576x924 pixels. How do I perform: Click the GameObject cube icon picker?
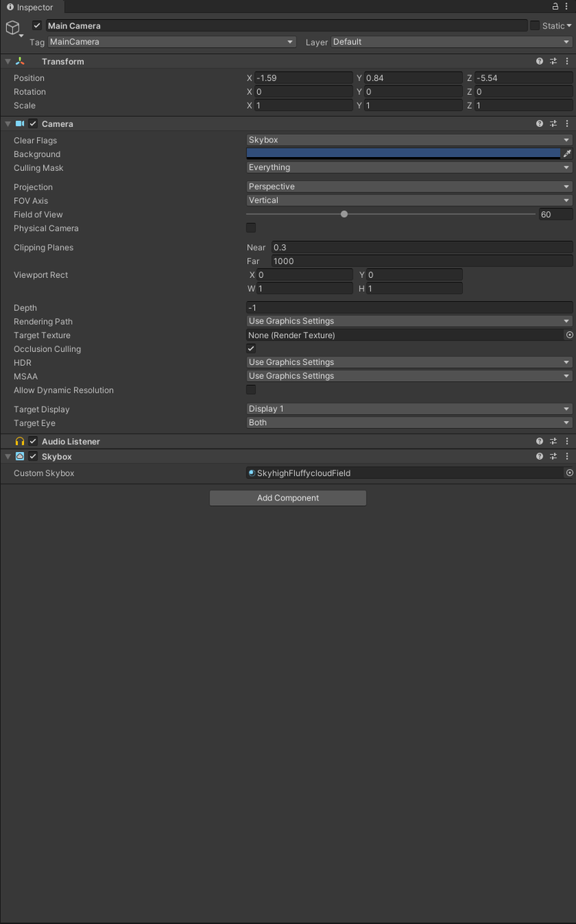[x=14, y=29]
